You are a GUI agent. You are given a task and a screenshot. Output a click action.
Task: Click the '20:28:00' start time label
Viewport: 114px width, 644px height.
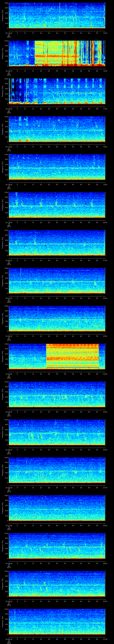pos(9,563)
